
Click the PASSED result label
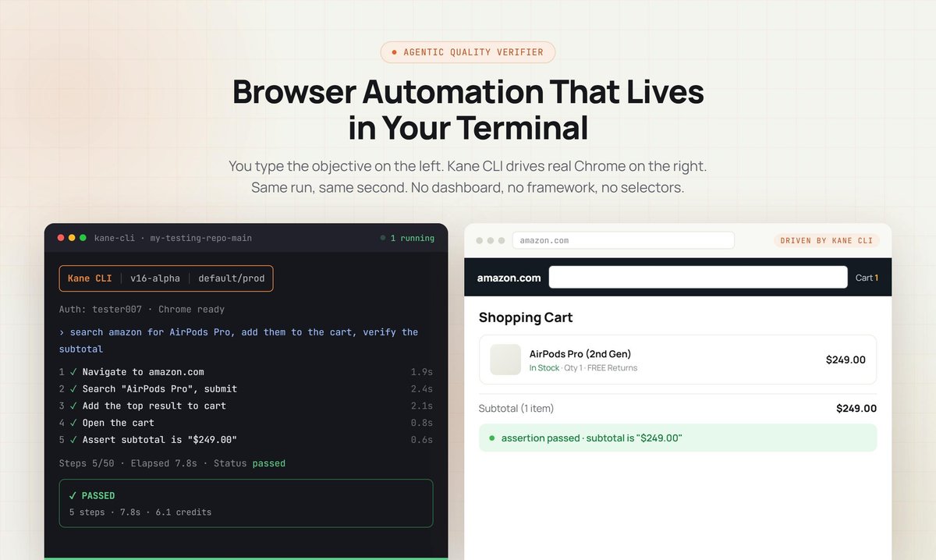(92, 495)
